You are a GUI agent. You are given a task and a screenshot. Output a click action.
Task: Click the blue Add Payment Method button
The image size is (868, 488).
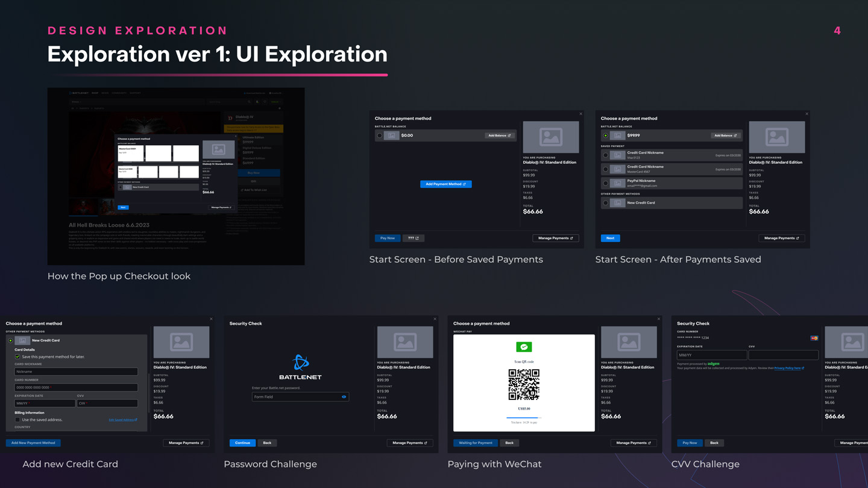click(445, 184)
